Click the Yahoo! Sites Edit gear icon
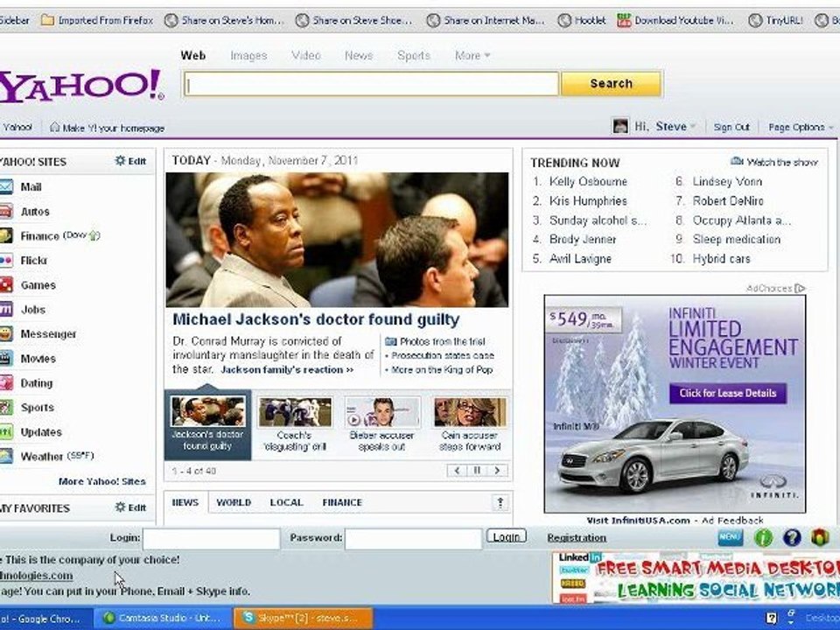 coord(120,161)
